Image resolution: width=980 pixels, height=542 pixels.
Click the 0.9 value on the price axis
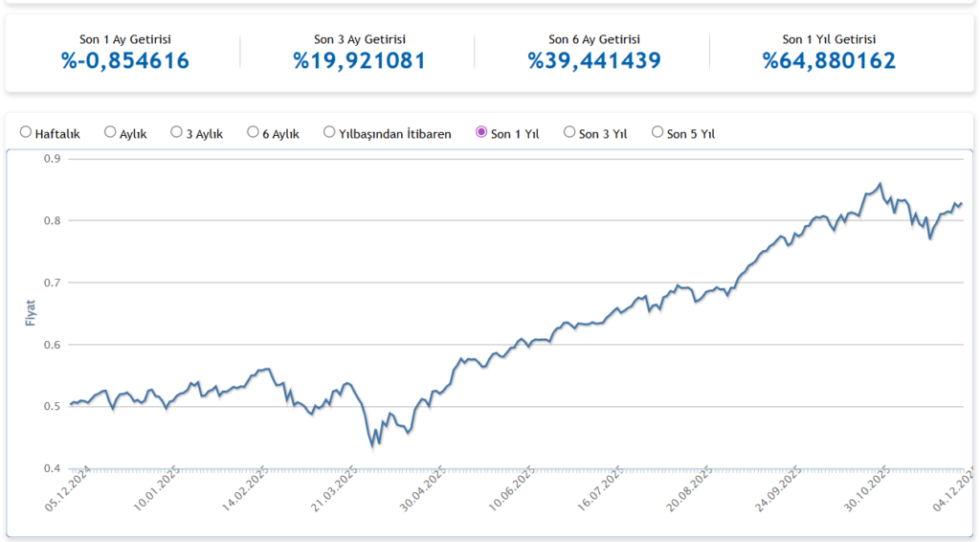[x=52, y=159]
